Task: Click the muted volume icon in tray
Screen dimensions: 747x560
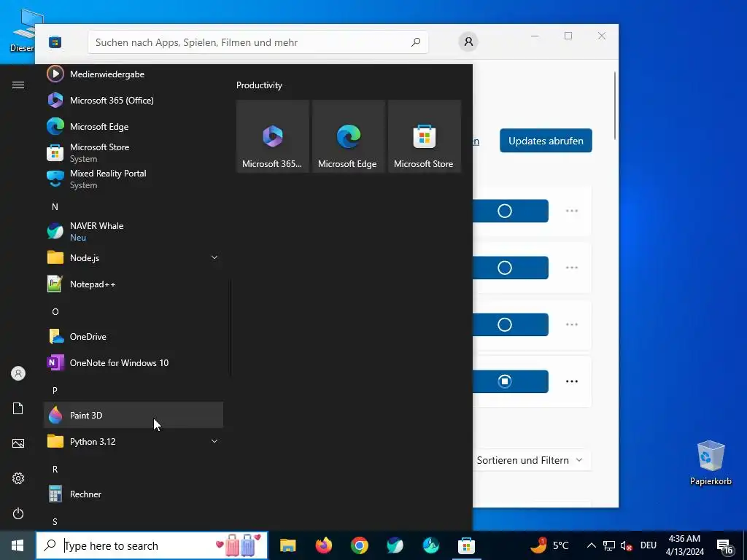Action: coord(626,545)
